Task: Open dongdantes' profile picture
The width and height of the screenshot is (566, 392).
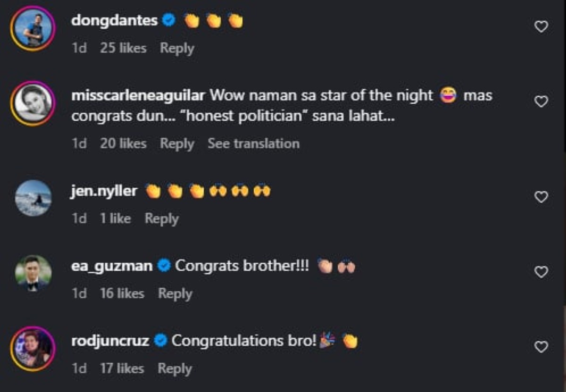Action: coord(33,28)
